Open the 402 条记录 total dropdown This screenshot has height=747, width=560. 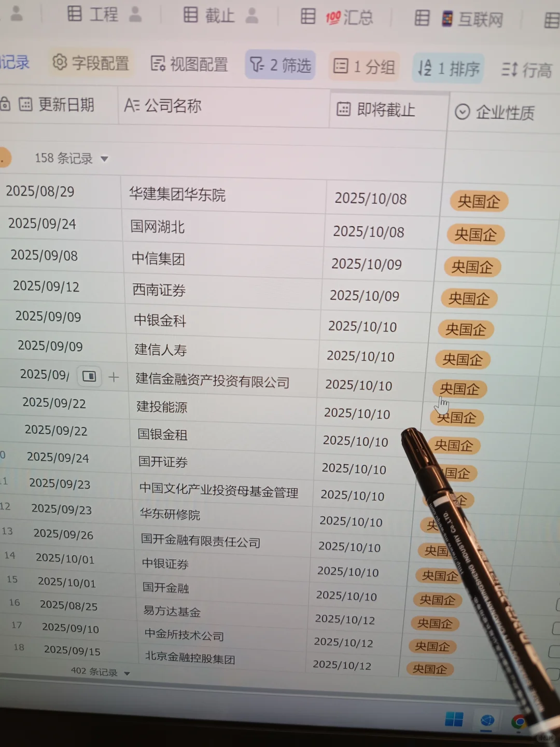pos(127,673)
